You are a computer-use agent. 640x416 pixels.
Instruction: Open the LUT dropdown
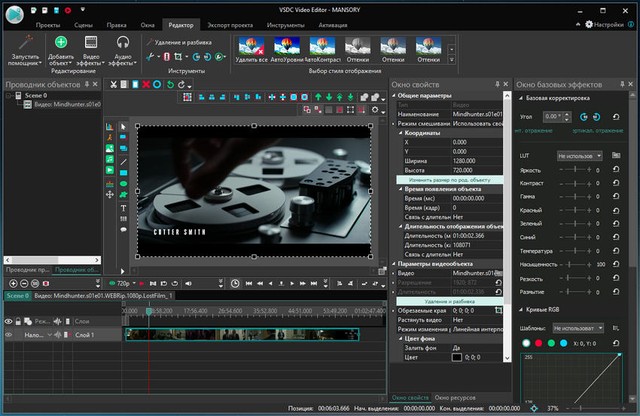(x=579, y=156)
